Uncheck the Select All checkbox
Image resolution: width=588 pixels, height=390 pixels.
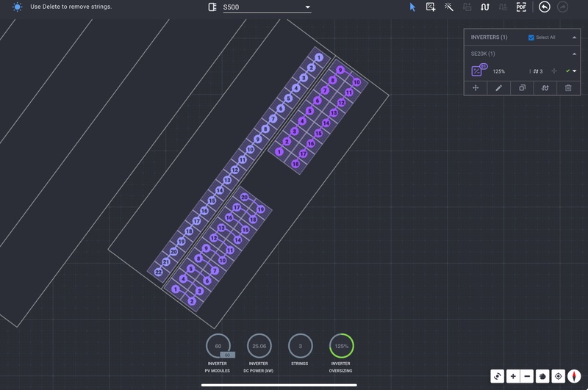(531, 37)
